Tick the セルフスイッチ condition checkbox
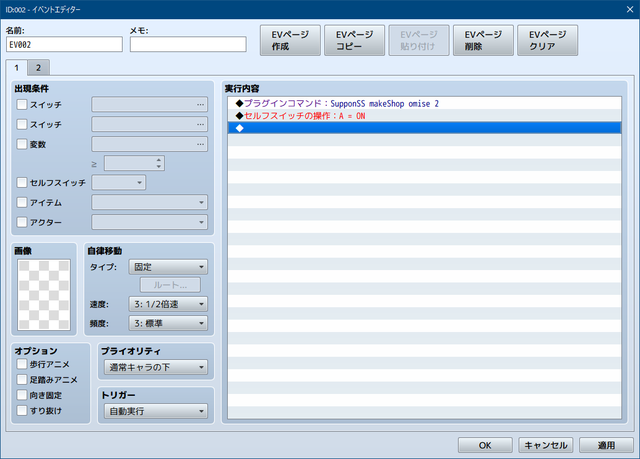Image resolution: width=640 pixels, height=459 pixels. 22,182
